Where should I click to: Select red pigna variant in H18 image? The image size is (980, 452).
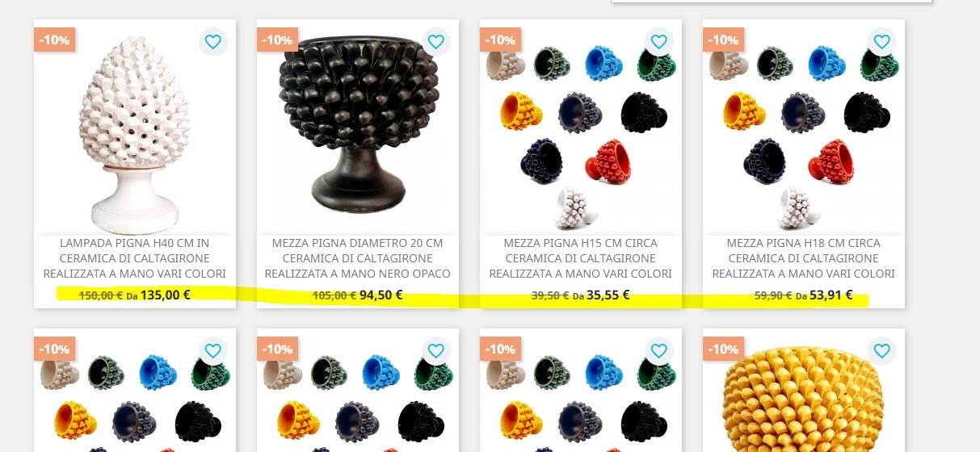tap(831, 161)
